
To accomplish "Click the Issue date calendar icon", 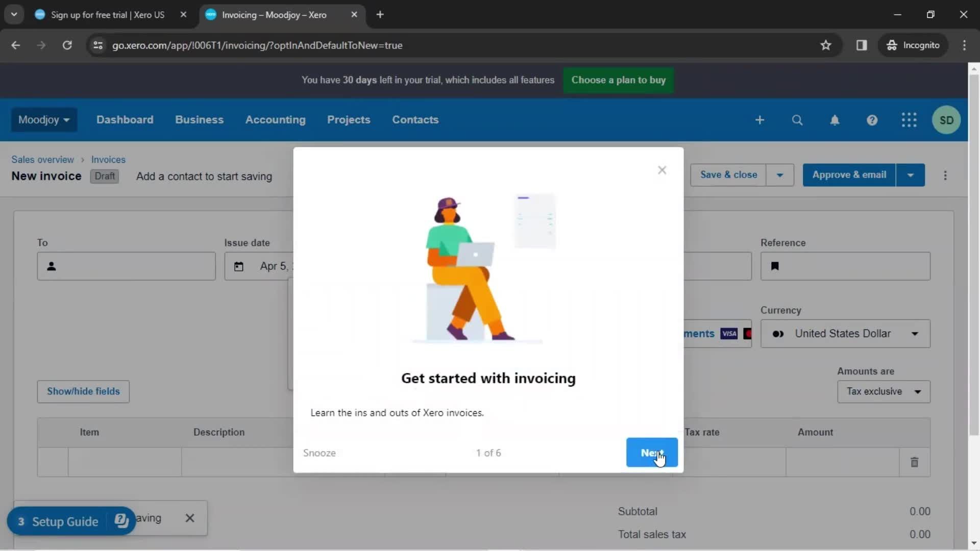I will 238,266.
